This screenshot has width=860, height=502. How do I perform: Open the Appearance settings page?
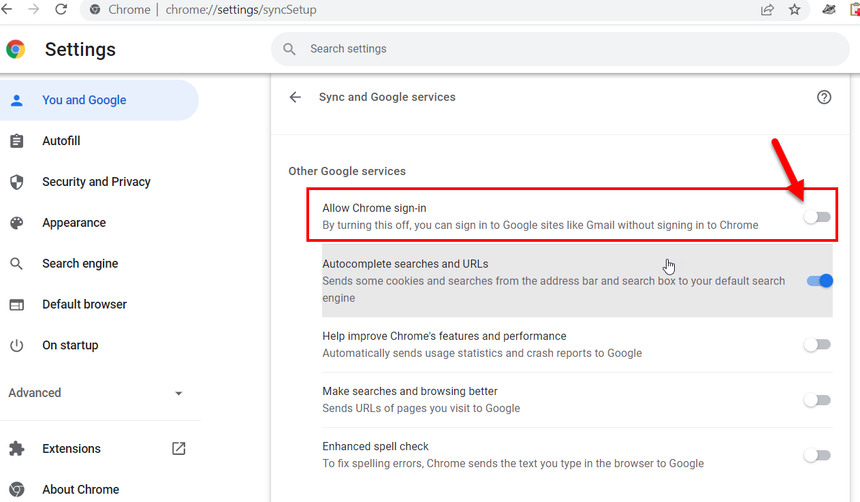73,223
